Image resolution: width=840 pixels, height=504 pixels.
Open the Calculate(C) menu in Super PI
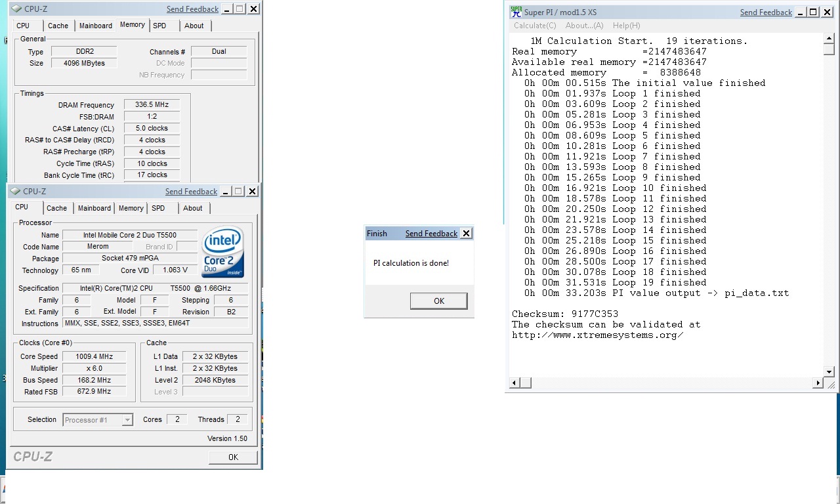pyautogui.click(x=535, y=26)
